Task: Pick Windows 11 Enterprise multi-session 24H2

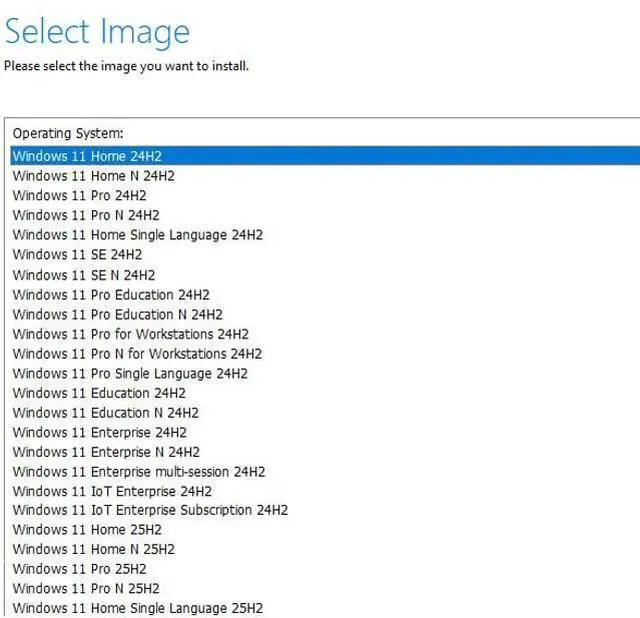Action: point(139,472)
